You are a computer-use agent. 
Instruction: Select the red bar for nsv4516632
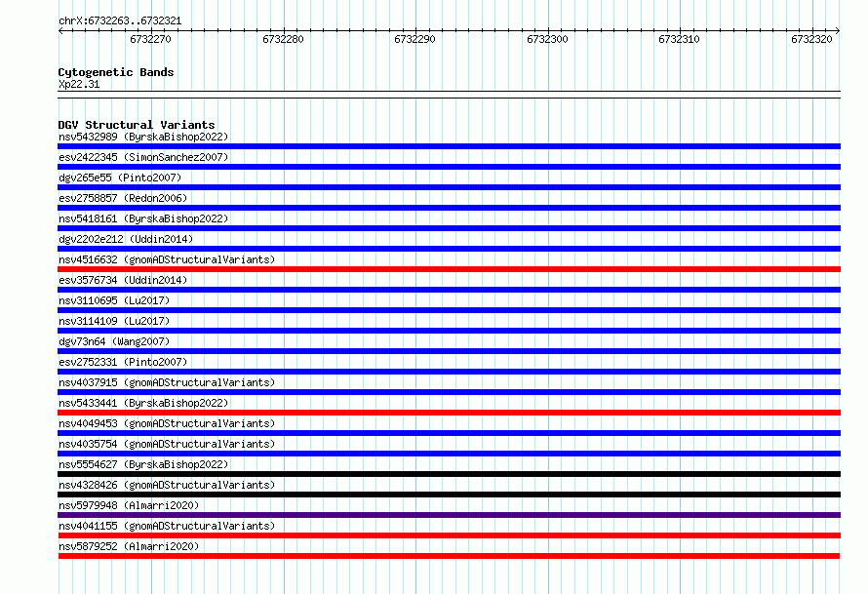[x=449, y=269]
